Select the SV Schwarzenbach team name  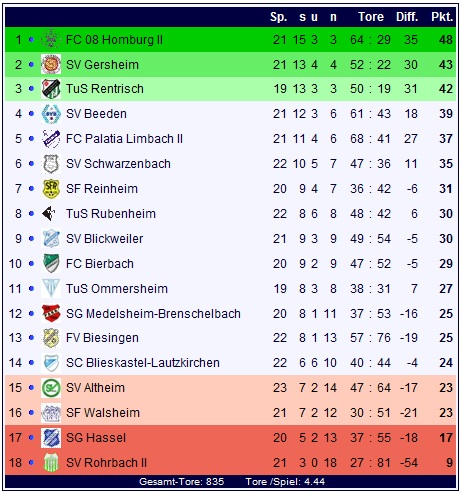click(x=118, y=164)
